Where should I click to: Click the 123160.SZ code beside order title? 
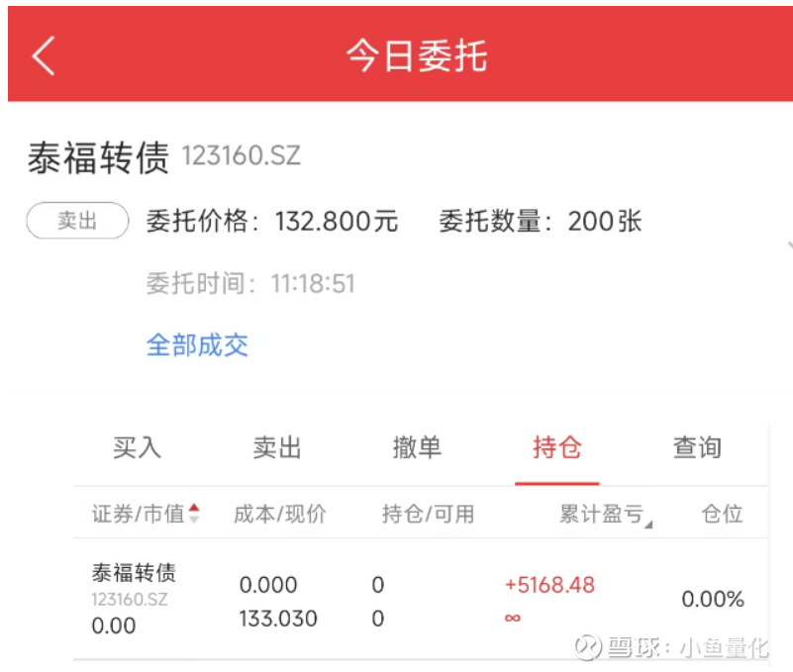click(242, 155)
